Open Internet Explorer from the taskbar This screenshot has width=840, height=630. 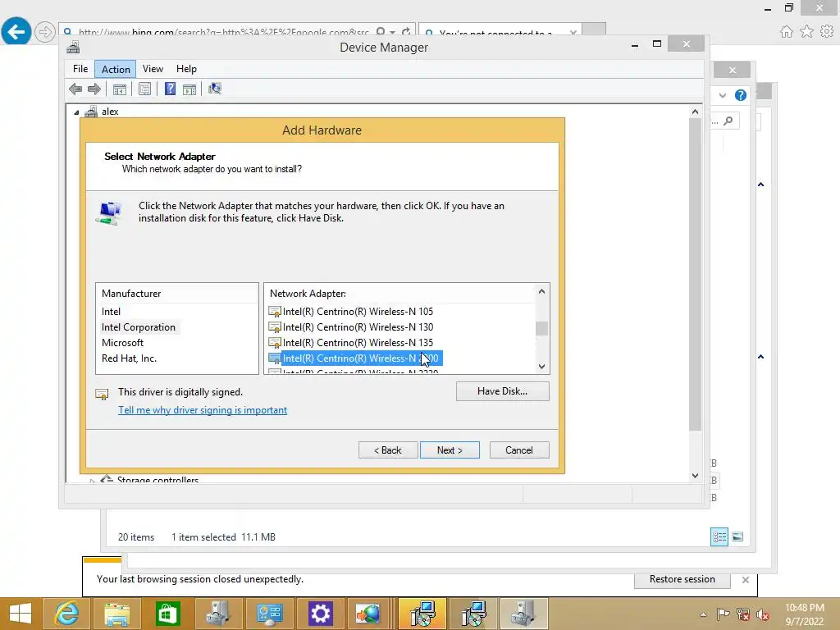click(67, 614)
